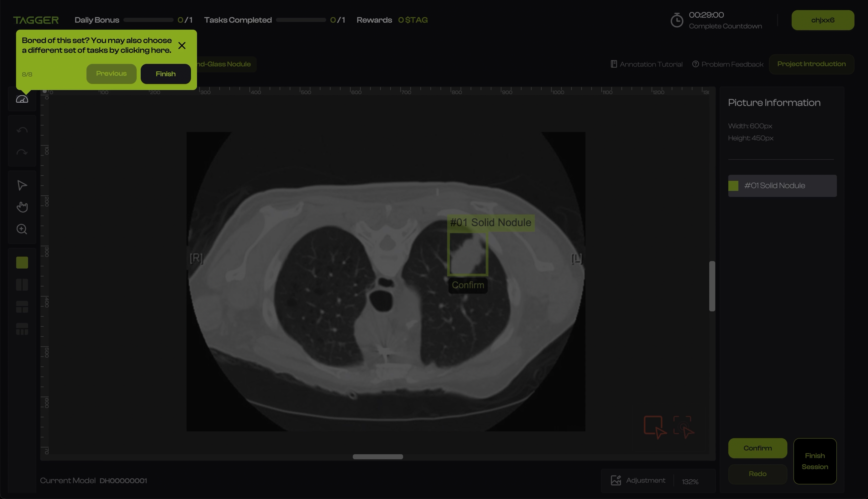The width and height of the screenshot is (868, 499).
Task: Click the redo arrow icon in left toolbar
Action: (x=22, y=152)
